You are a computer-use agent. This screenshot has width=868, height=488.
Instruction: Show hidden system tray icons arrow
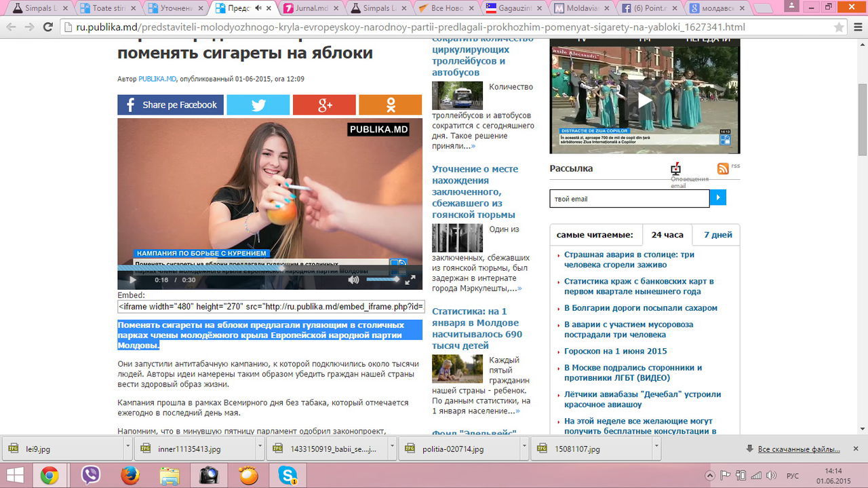[x=710, y=476]
